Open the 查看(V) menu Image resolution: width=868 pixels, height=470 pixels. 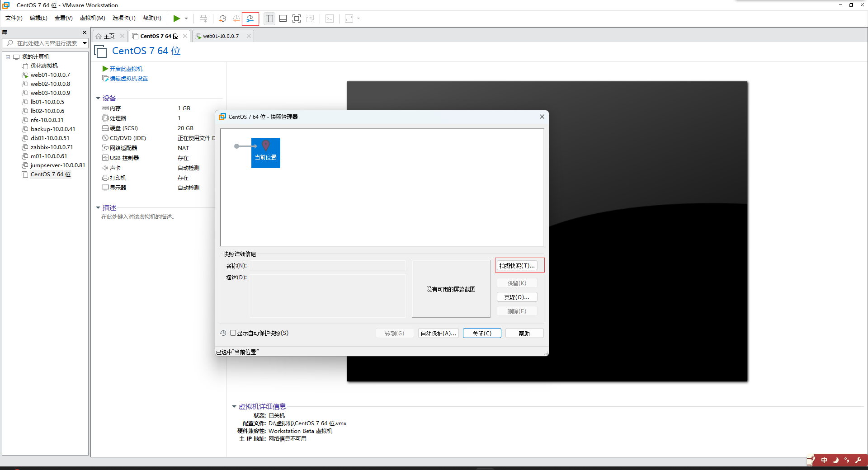(x=64, y=18)
